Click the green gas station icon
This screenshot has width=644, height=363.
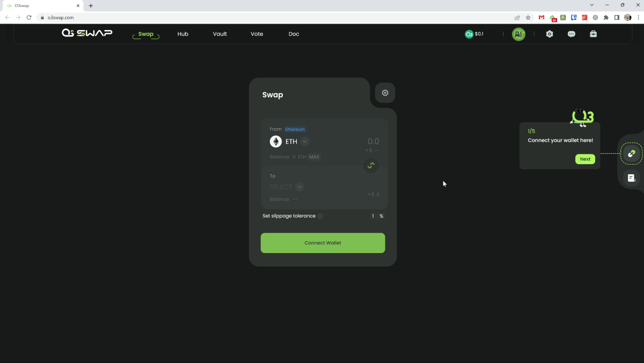(518, 34)
